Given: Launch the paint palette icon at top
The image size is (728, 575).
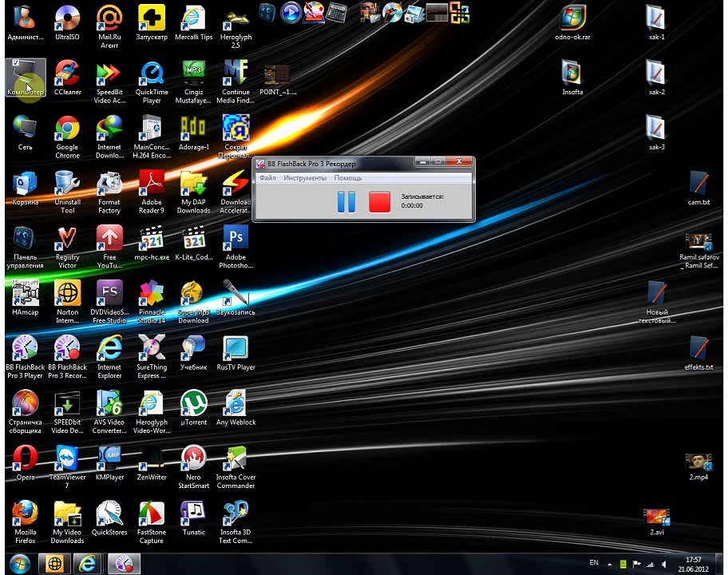Looking at the screenshot, I should [314, 13].
